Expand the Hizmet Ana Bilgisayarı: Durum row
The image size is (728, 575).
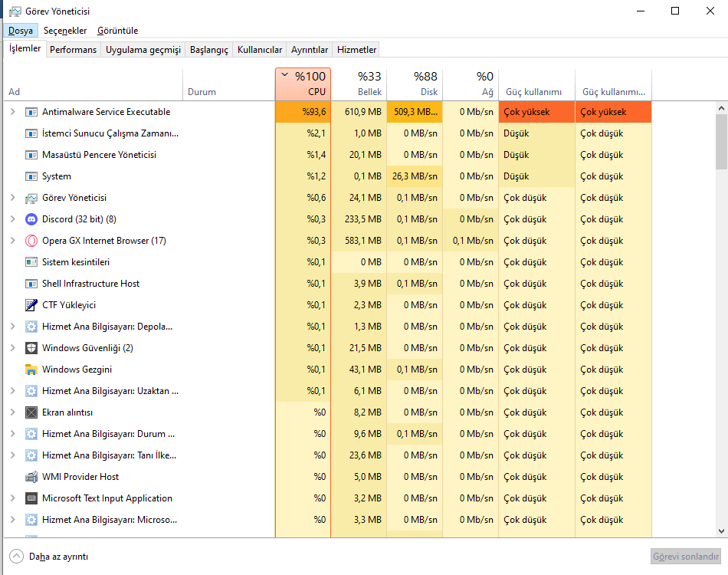pos(13,433)
